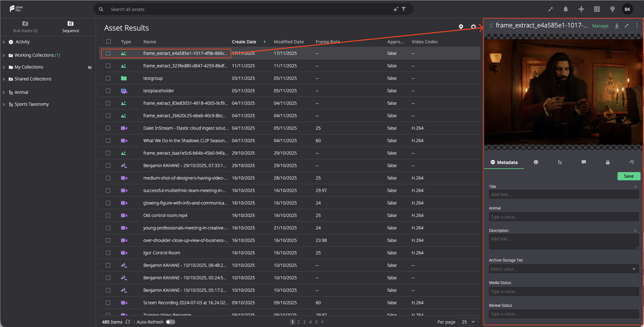Click share icon on My Collections
Image resolution: width=644 pixels, height=327 pixels.
pyautogui.click(x=90, y=67)
